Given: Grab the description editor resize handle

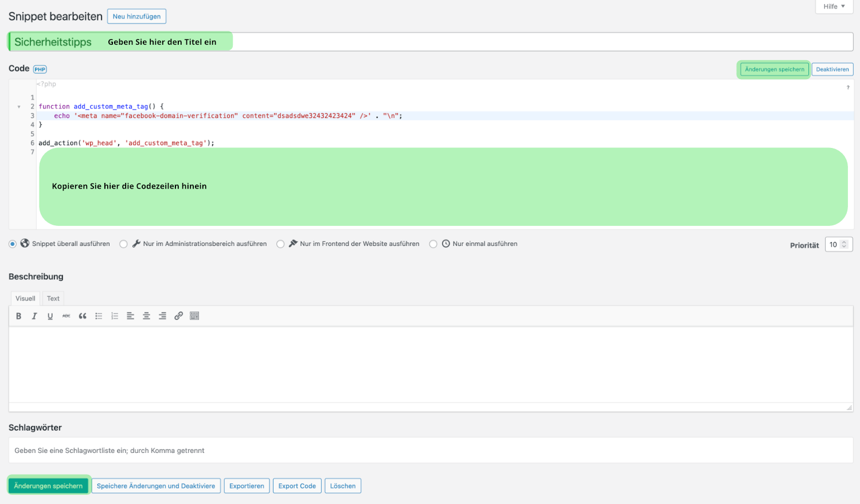Looking at the screenshot, I should point(849,408).
